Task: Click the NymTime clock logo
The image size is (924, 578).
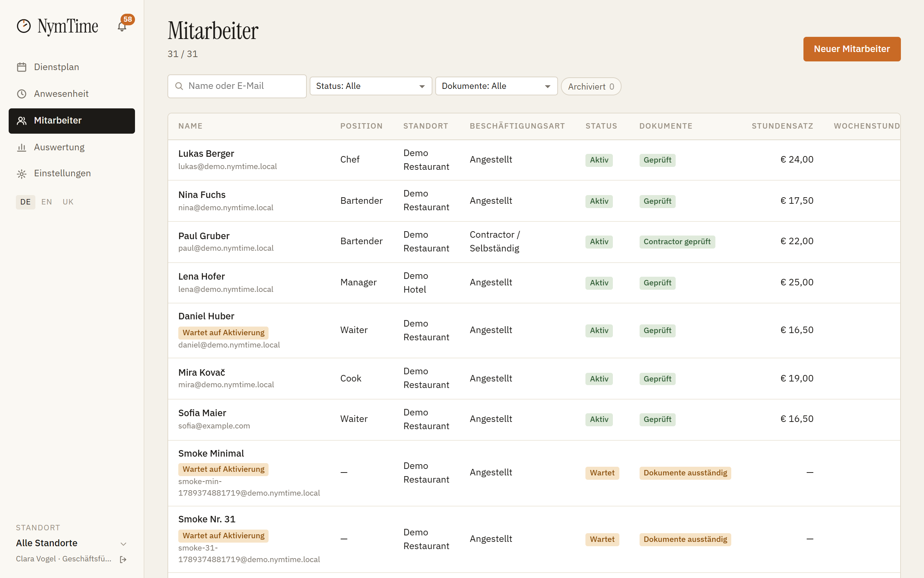Action: pyautogui.click(x=24, y=26)
